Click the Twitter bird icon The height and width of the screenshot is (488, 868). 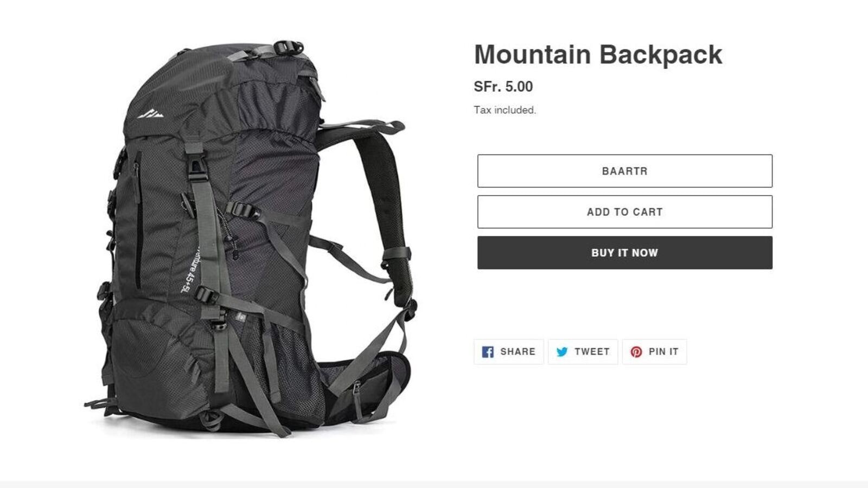[x=562, y=352]
